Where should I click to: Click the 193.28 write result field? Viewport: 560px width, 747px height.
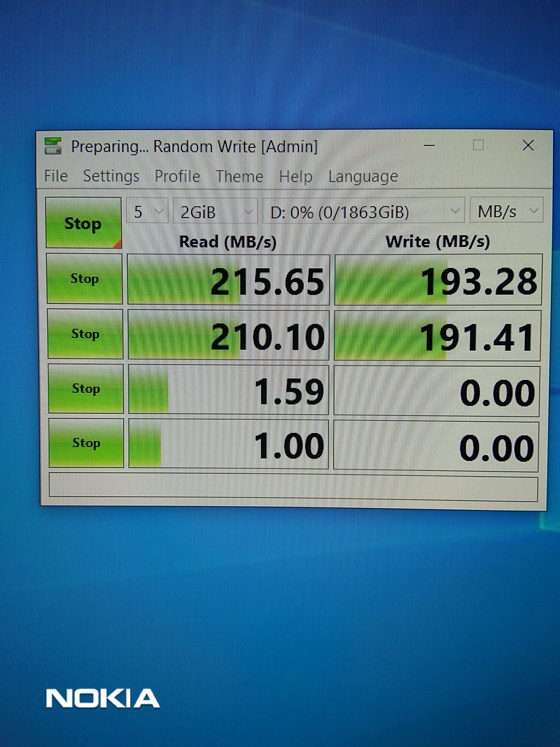(438, 280)
